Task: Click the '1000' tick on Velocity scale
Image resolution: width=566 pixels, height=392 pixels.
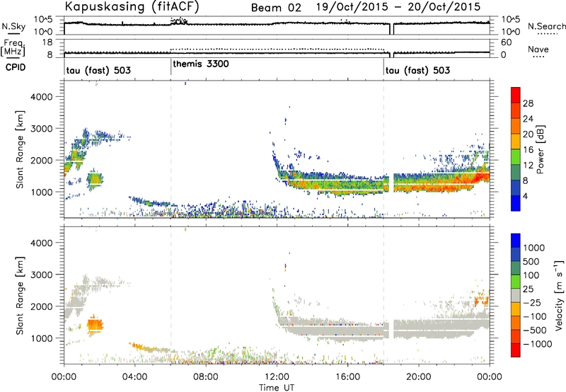Action: point(534,248)
